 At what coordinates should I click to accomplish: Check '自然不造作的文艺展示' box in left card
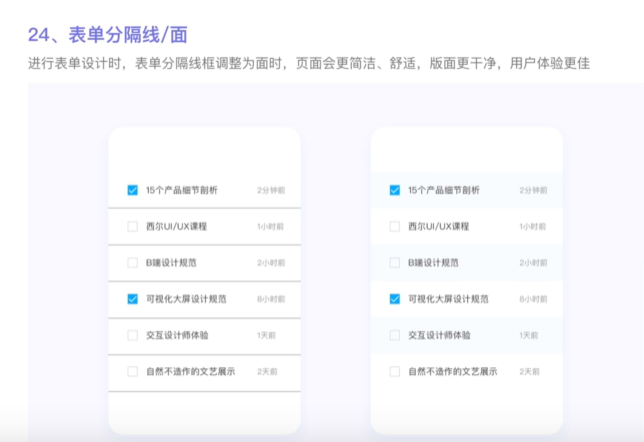[132, 371]
